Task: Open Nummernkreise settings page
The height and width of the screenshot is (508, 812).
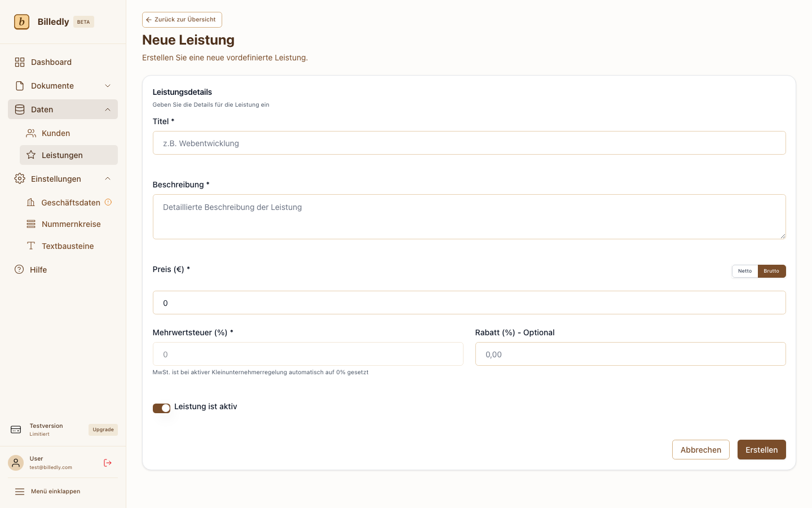Action: point(71,224)
